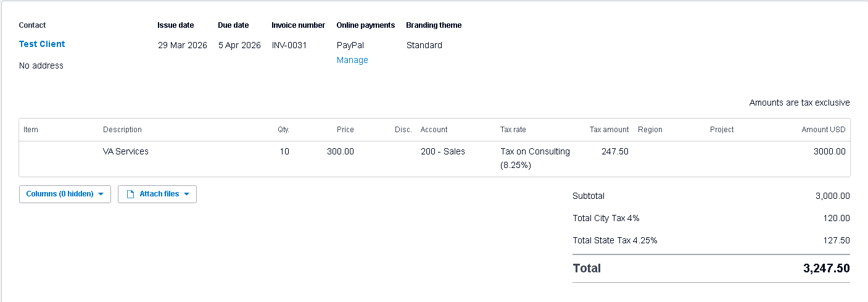Click the Issue date heading label
The height and width of the screenshot is (302, 868).
point(176,25)
